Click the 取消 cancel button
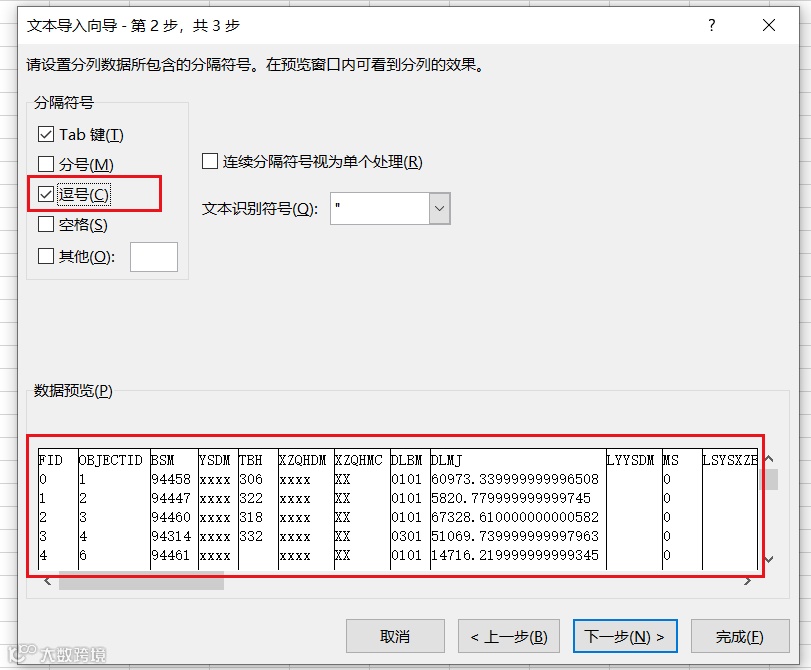This screenshot has height=670, width=811. click(395, 636)
